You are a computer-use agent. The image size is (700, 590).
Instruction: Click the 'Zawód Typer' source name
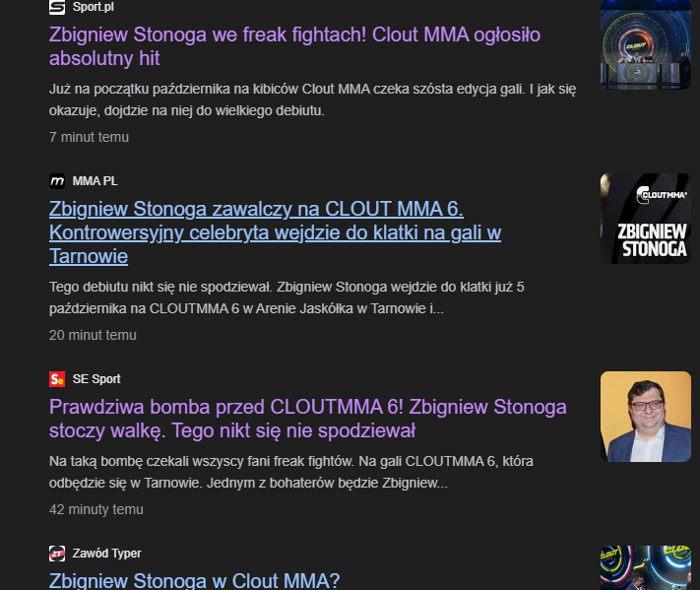106,553
